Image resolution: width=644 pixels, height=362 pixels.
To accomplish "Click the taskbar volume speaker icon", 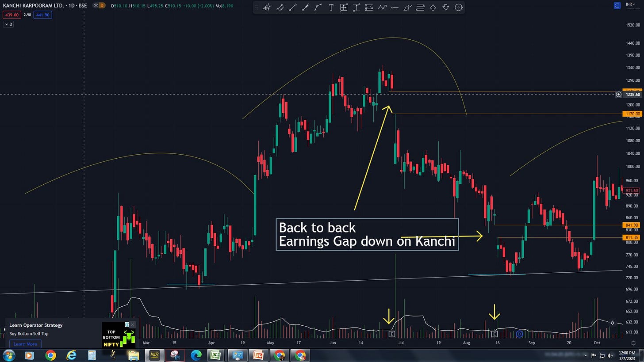I will click(611, 355).
